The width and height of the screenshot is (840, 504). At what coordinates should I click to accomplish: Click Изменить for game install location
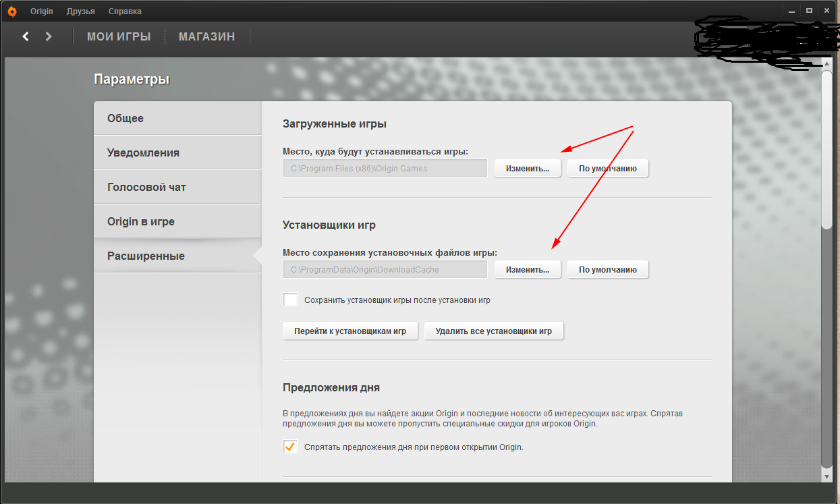(x=528, y=168)
